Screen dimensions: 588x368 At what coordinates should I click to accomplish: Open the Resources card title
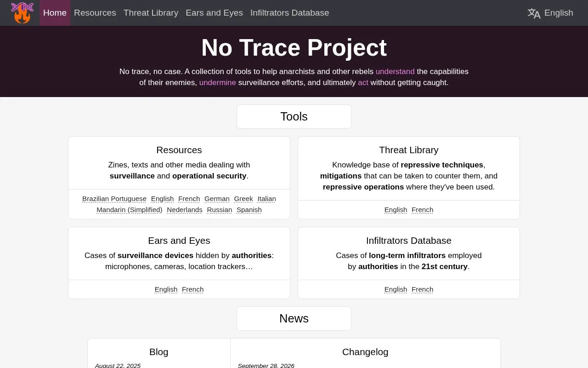pos(179,150)
